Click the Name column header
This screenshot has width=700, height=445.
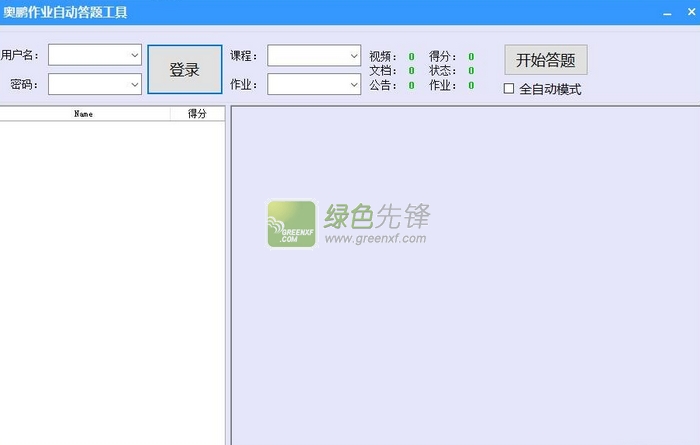click(84, 114)
